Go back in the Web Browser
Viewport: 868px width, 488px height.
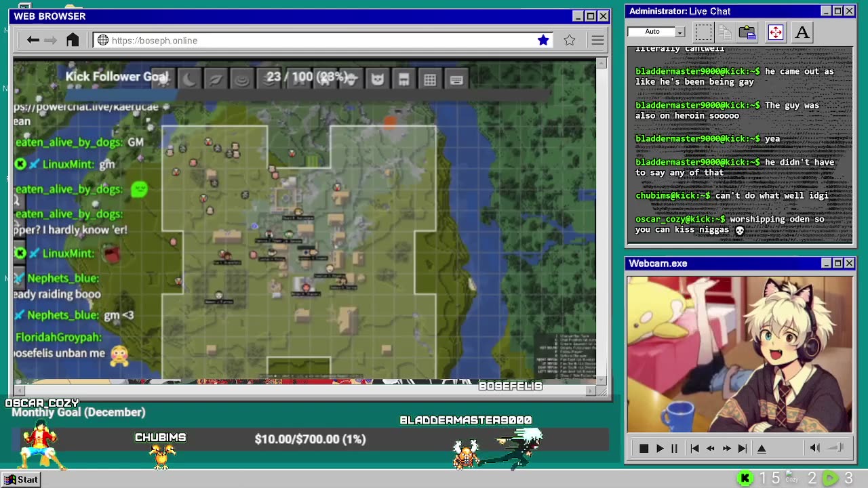pyautogui.click(x=33, y=41)
